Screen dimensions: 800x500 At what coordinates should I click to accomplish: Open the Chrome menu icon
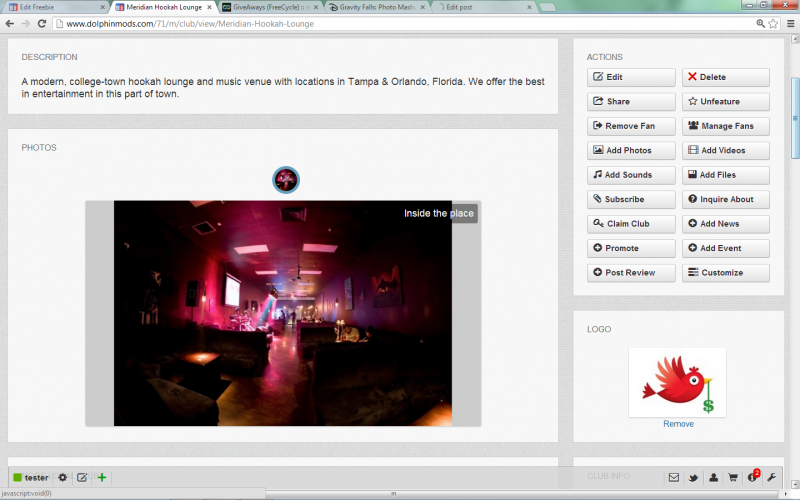790,23
